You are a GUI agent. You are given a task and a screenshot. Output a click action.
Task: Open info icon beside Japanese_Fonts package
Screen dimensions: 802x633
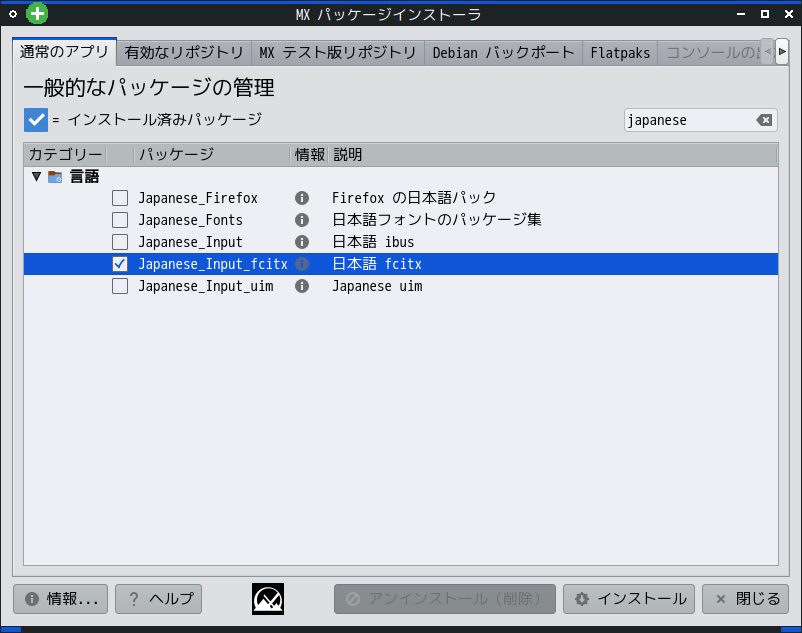pos(301,219)
